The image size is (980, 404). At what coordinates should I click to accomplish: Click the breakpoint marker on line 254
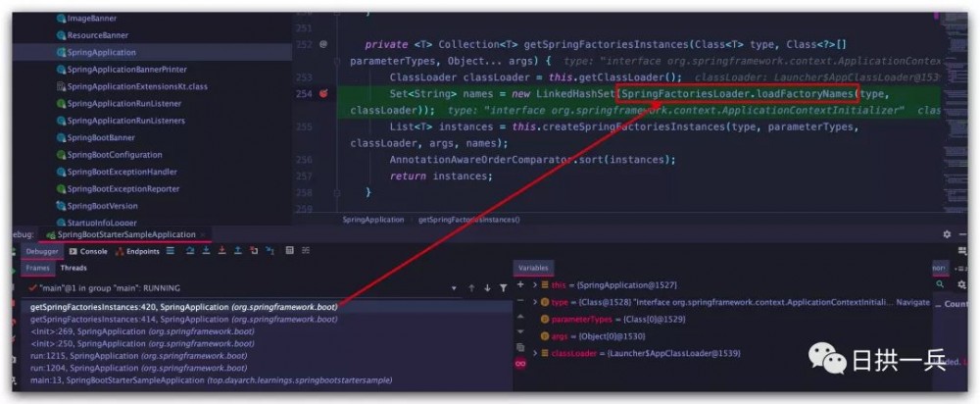pos(323,94)
